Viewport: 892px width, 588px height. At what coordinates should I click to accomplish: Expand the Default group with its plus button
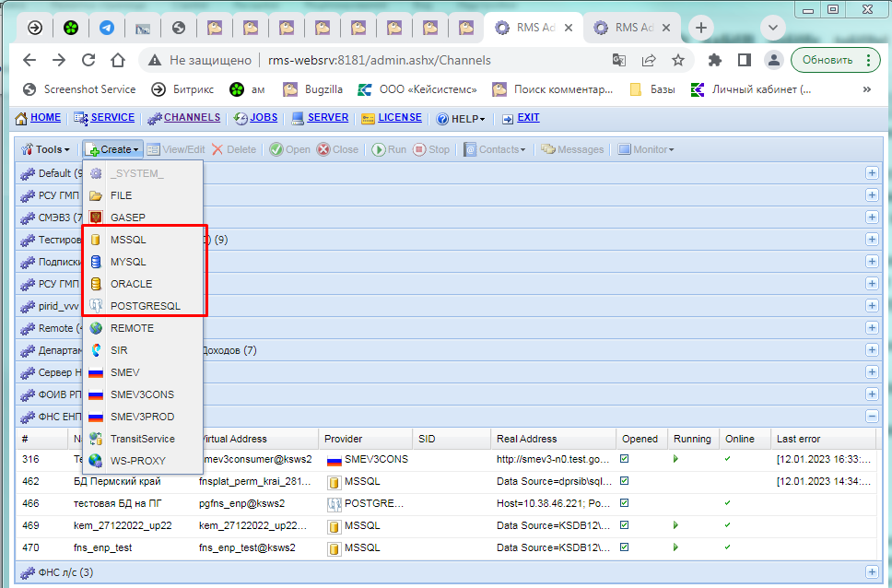point(872,173)
